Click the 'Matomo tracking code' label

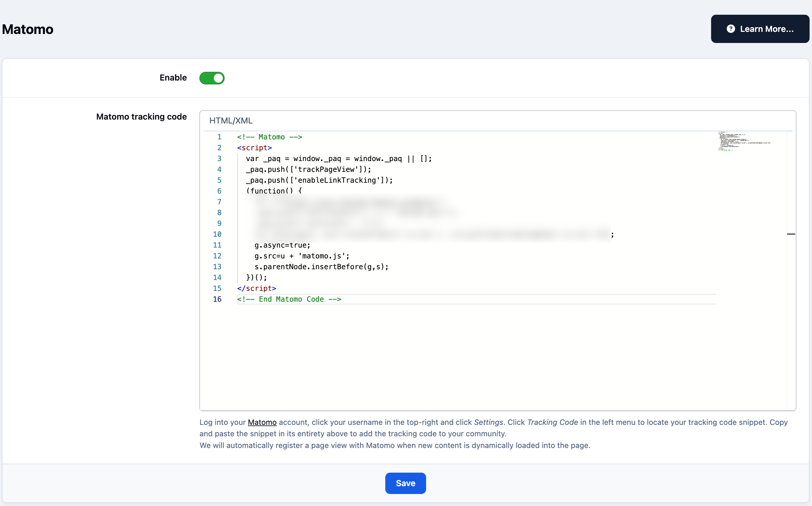tap(141, 117)
